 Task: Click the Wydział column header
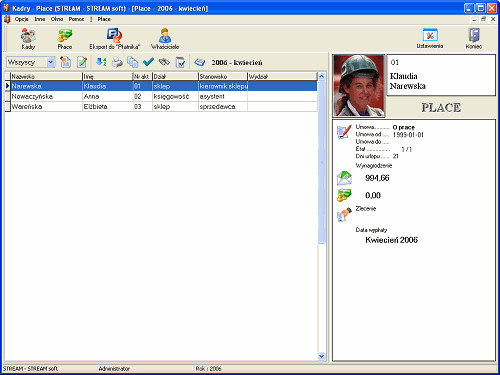282,76
